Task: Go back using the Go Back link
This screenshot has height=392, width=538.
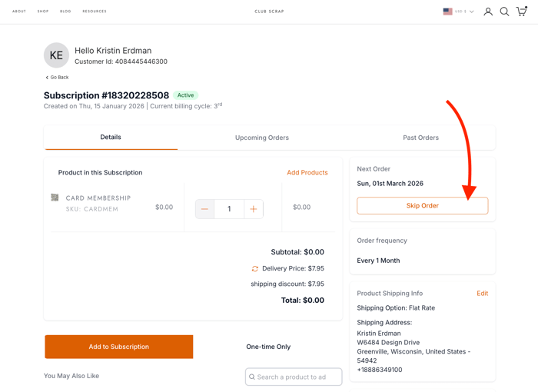Action: click(x=57, y=78)
